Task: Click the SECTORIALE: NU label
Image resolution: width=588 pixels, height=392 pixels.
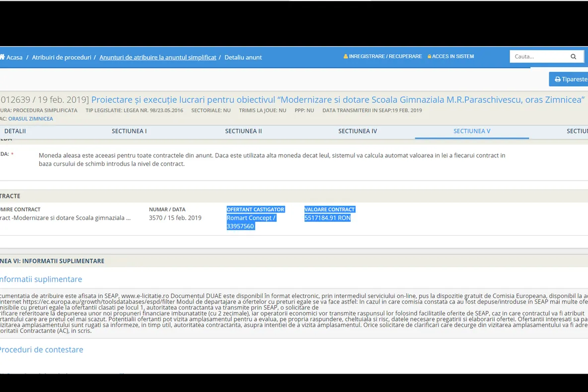Action: [211, 111]
